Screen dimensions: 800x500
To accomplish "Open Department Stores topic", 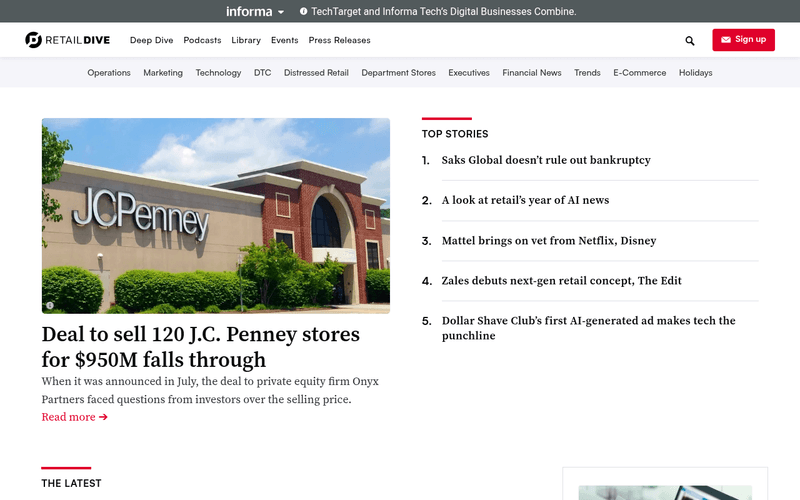I will click(x=398, y=73).
